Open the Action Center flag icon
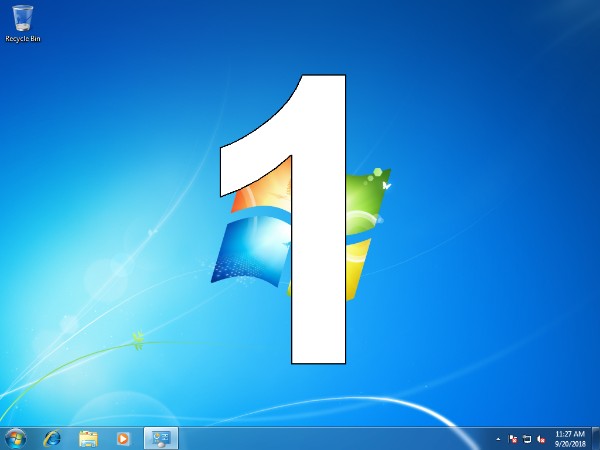The width and height of the screenshot is (600, 450). coord(513,439)
